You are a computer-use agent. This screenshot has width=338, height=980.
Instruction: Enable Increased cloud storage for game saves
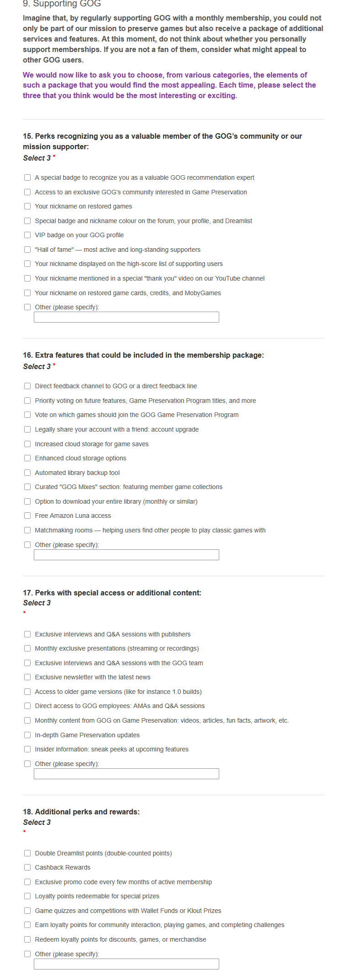click(27, 444)
